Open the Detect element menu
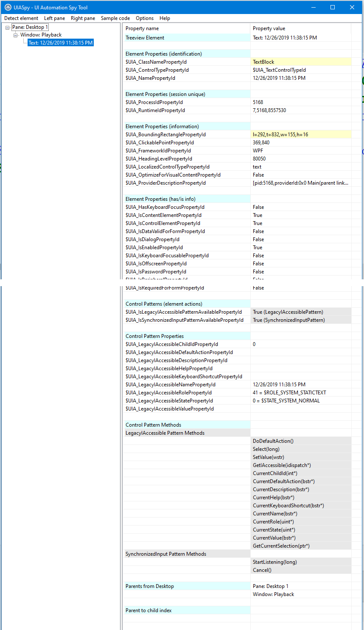364x630 pixels. click(x=21, y=18)
